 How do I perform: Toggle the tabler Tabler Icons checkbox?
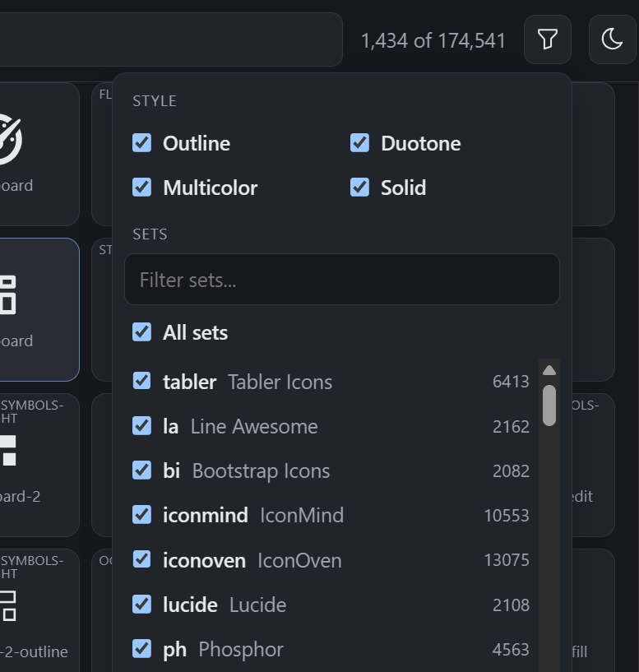coord(141,381)
